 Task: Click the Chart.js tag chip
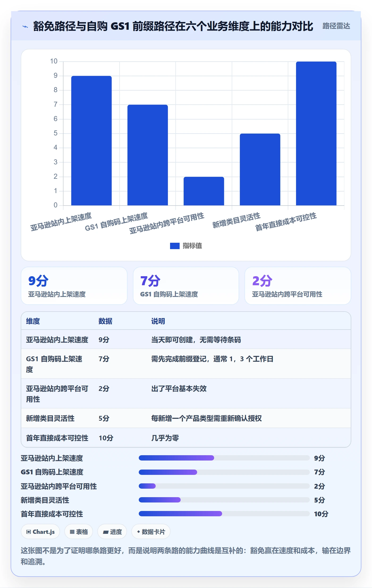(40, 532)
